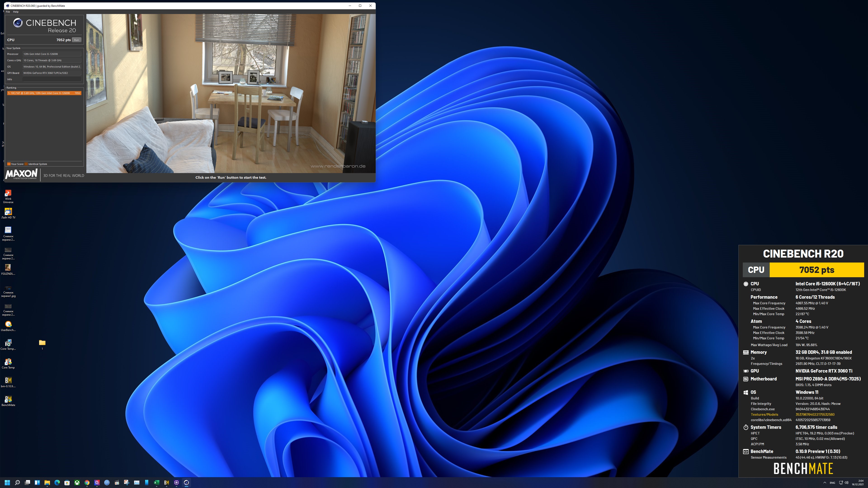Click the orange Your Score legend swatch
The height and width of the screenshot is (488, 868).
click(9, 164)
